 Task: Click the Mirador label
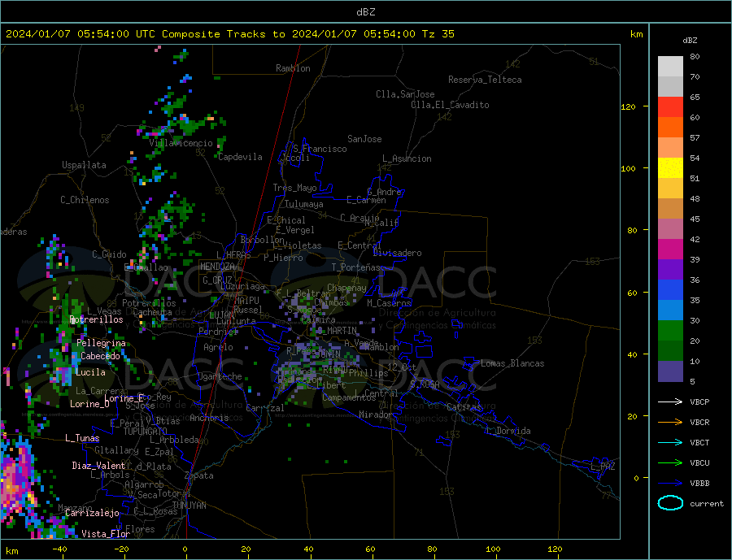pos(376,415)
